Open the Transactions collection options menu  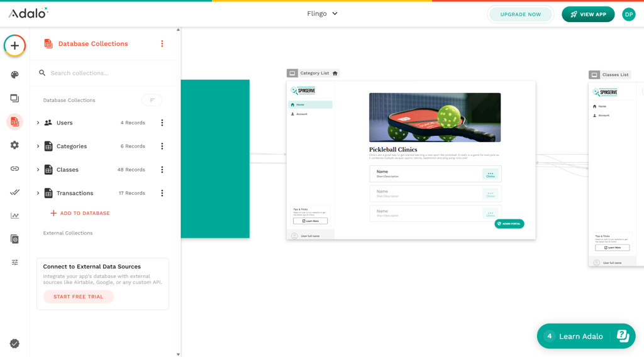pyautogui.click(x=162, y=193)
